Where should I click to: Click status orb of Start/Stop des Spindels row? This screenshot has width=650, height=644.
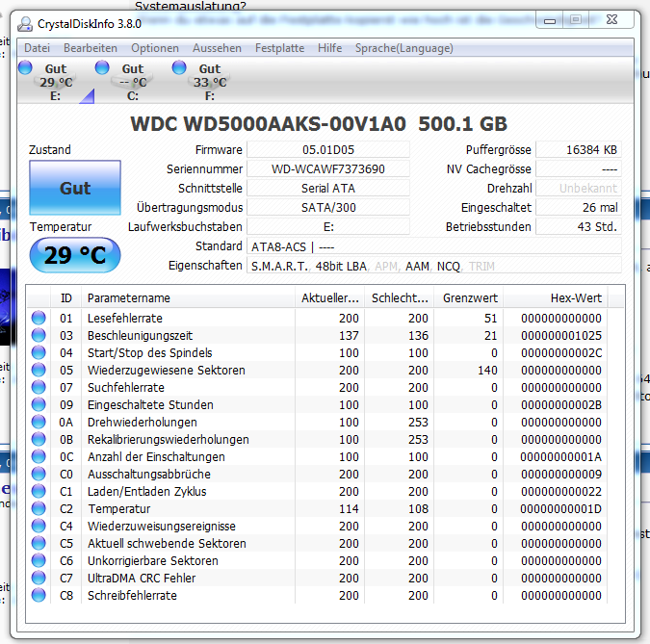click(39, 352)
